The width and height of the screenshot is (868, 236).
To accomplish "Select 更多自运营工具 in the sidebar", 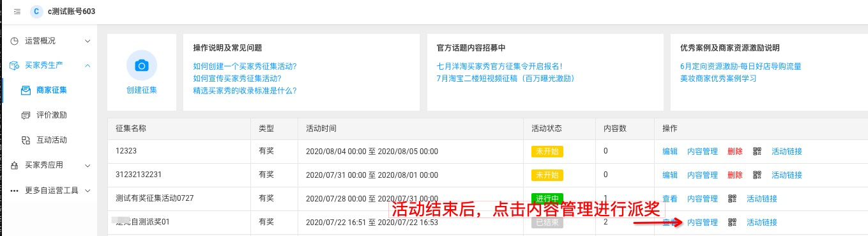I will (x=52, y=191).
